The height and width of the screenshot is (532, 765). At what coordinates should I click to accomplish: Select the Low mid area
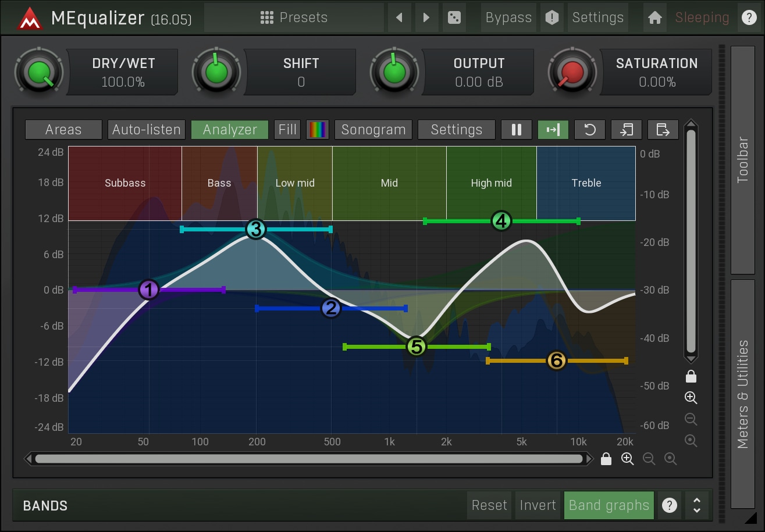point(295,183)
